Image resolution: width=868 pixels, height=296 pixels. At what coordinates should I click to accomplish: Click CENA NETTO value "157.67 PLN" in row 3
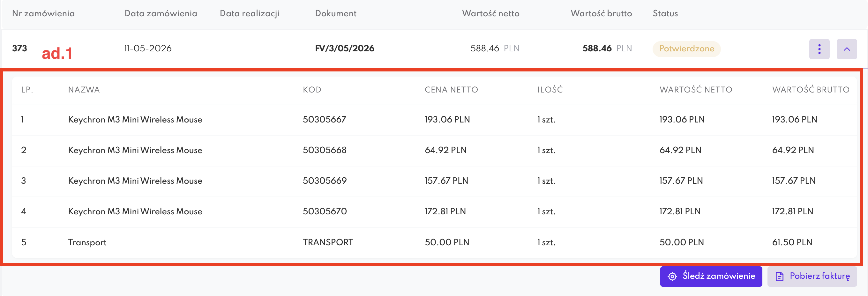click(446, 181)
